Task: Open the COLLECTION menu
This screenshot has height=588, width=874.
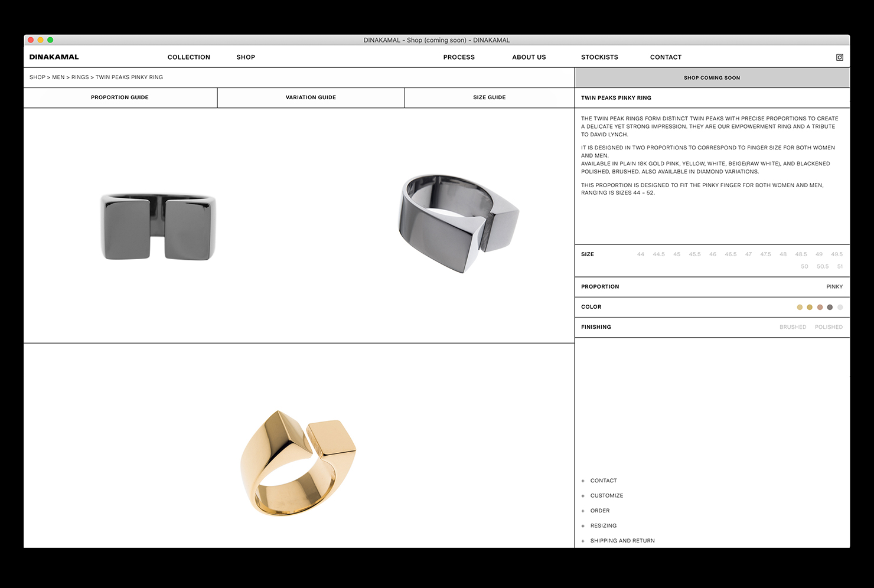Action: pyautogui.click(x=189, y=57)
